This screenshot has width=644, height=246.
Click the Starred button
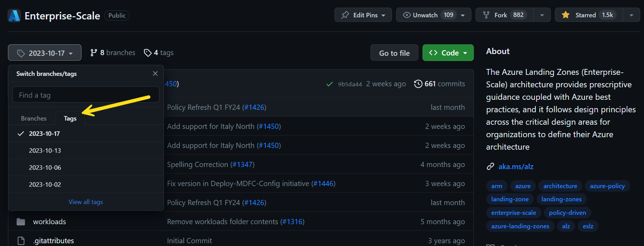[x=589, y=15]
